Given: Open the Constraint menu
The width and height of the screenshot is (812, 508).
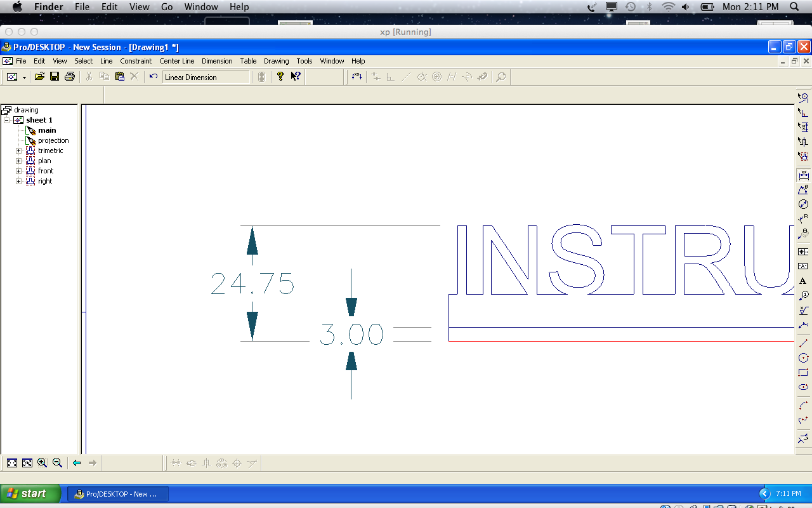Looking at the screenshot, I should pos(136,61).
